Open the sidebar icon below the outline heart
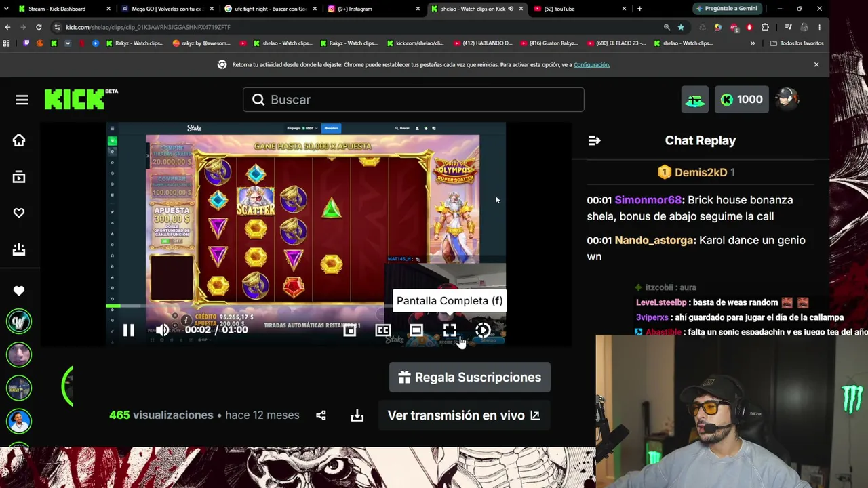The image size is (868, 488). point(19,249)
